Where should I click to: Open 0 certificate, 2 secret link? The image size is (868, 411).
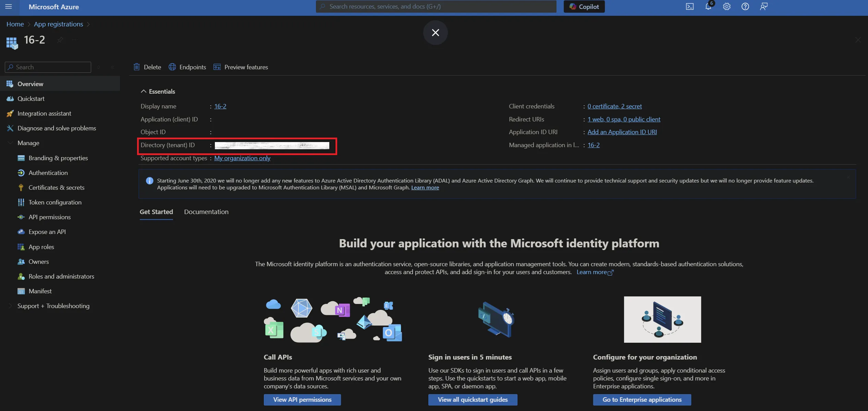pyautogui.click(x=614, y=106)
